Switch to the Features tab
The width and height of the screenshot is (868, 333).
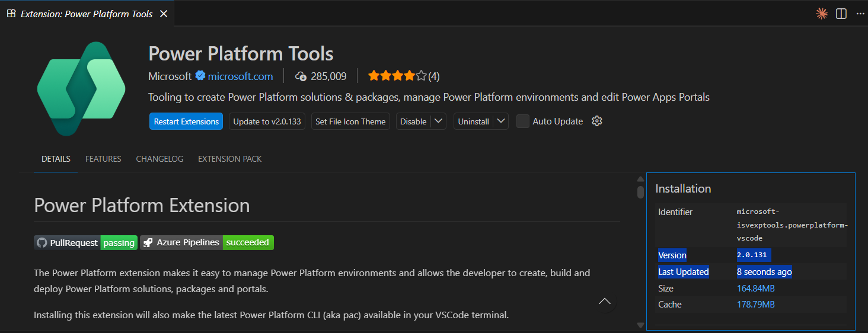click(103, 159)
